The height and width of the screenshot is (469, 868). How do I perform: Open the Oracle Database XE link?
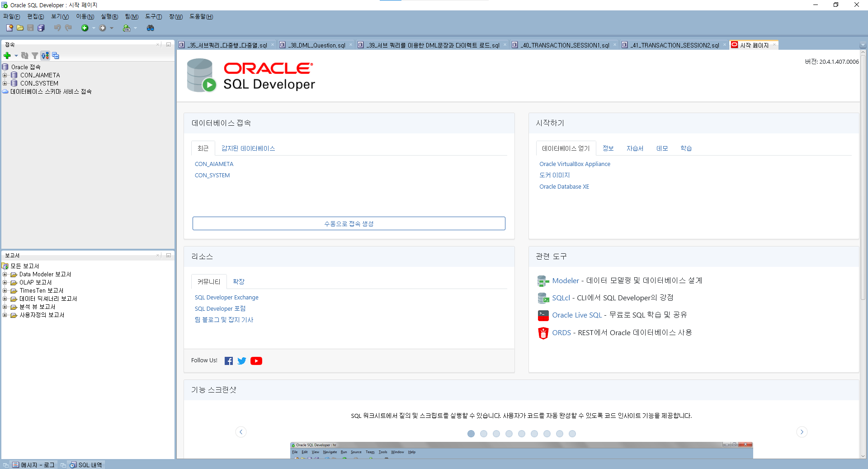[x=564, y=187]
